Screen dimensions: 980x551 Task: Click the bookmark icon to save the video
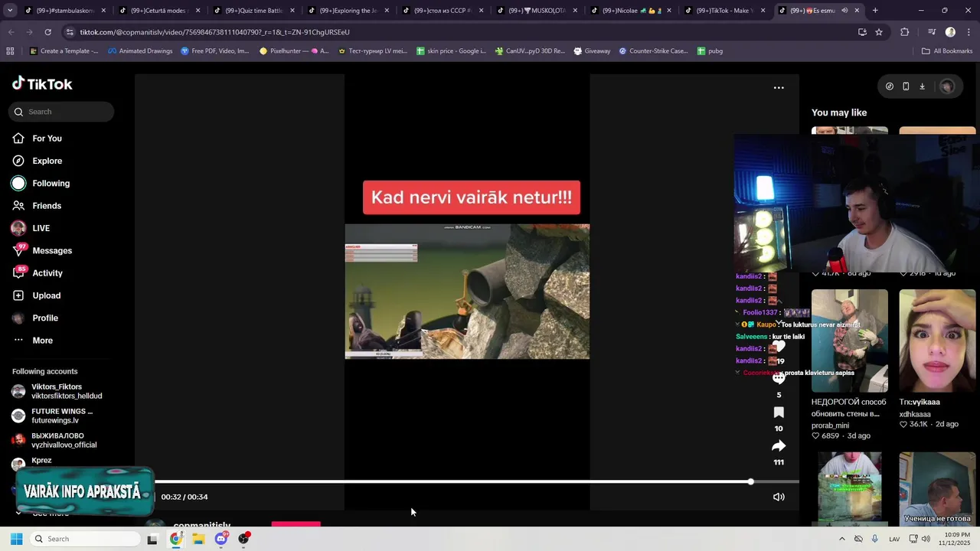tap(779, 412)
